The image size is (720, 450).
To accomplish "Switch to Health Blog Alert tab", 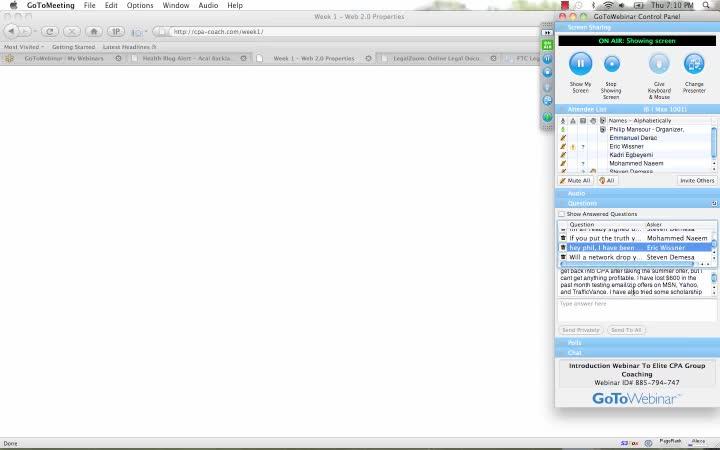I will click(x=186, y=58).
